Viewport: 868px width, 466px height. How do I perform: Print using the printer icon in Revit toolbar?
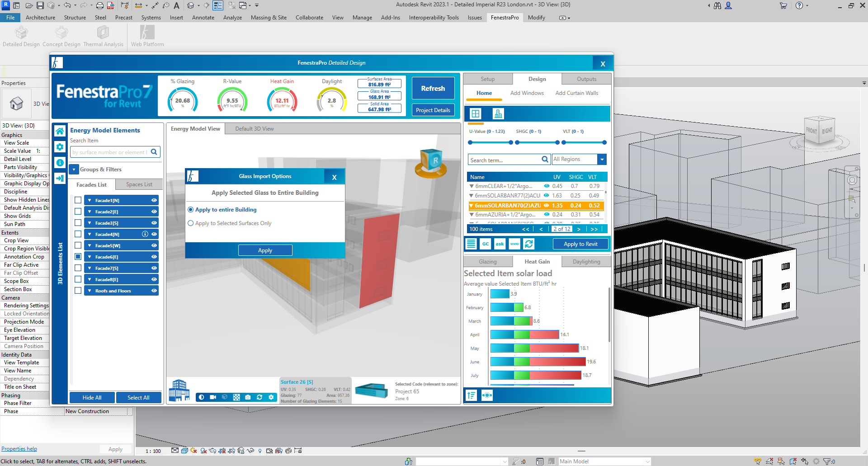pos(100,5)
